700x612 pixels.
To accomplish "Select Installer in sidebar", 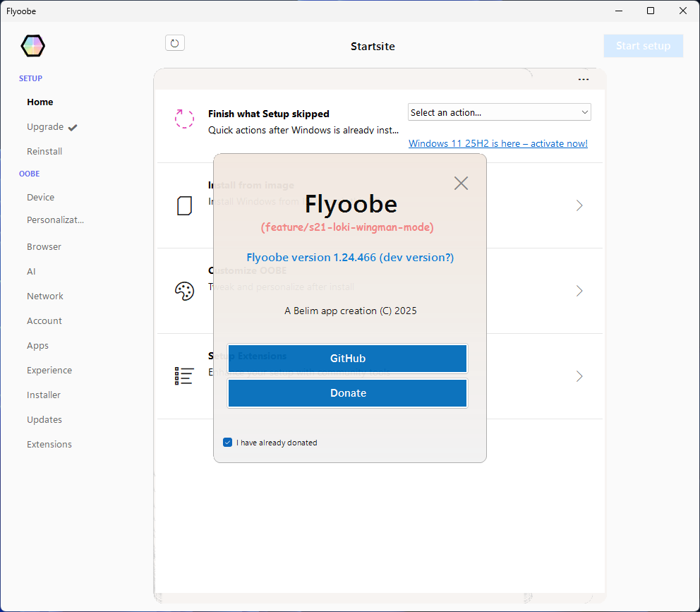I will (x=43, y=395).
